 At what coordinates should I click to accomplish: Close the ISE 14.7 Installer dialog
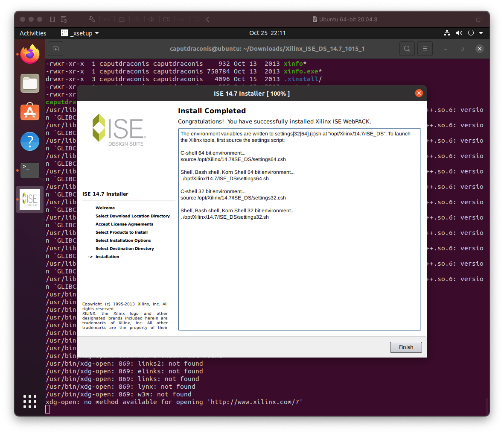click(x=419, y=93)
